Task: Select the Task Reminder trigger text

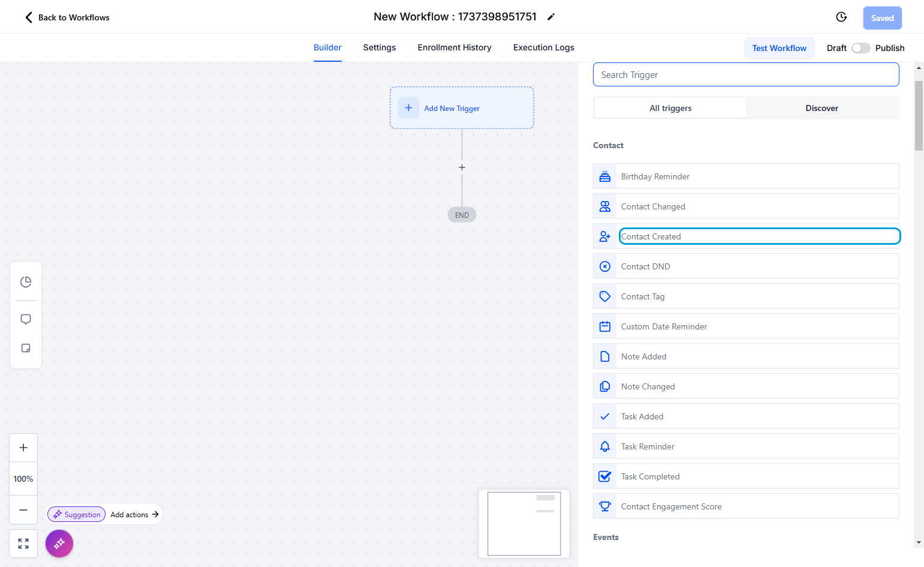Action: (x=648, y=446)
